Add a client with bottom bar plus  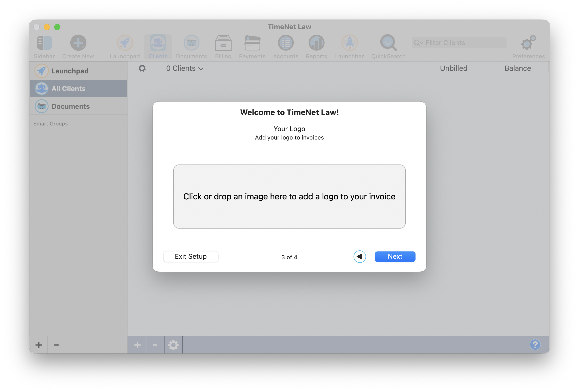coord(137,345)
